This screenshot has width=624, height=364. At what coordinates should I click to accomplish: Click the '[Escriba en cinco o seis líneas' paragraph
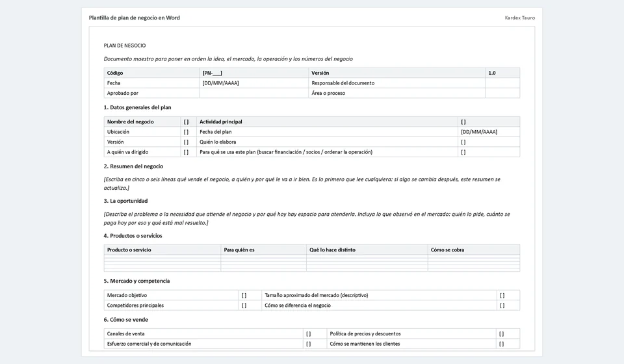pos(302,183)
